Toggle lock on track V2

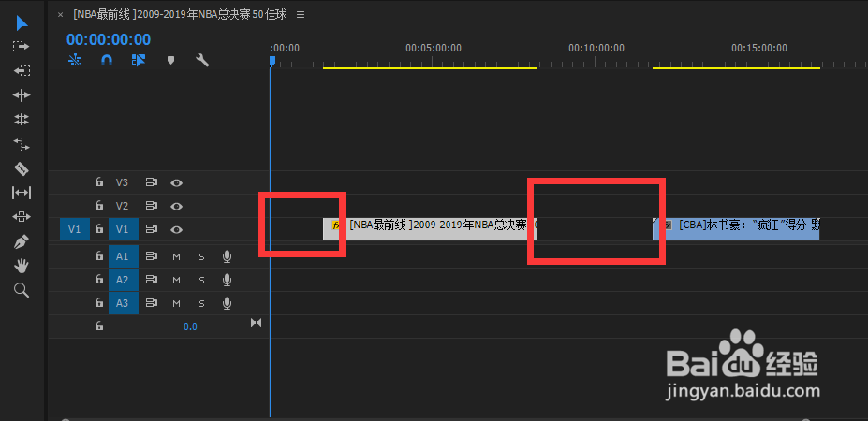tap(99, 206)
